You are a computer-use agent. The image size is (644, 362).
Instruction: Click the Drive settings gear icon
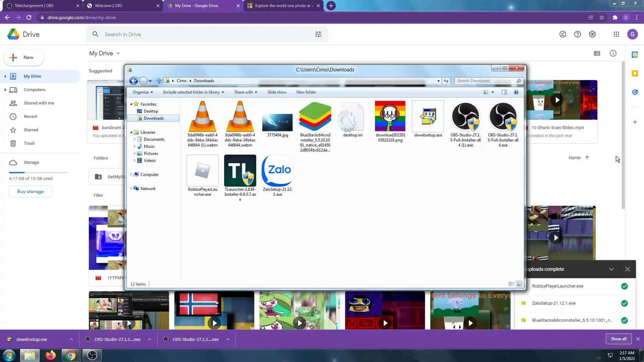pyautogui.click(x=592, y=34)
